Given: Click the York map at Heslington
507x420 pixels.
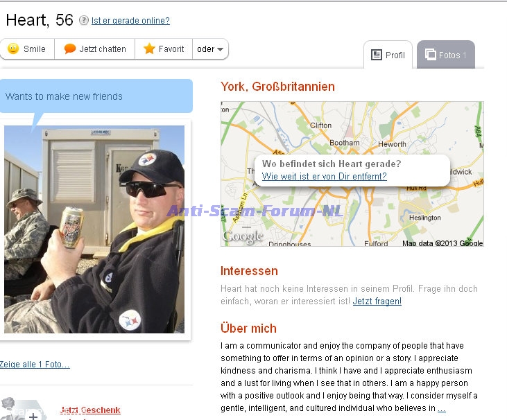Looking at the screenshot, I should click(425, 218).
